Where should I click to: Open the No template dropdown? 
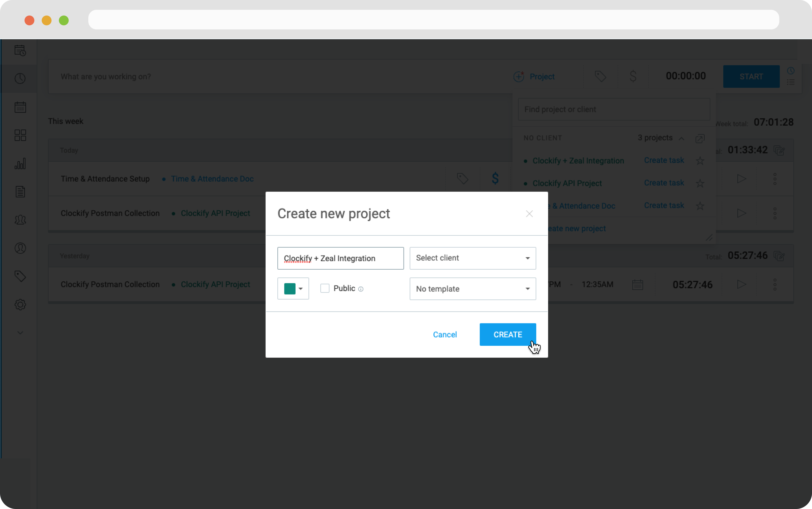(x=473, y=288)
